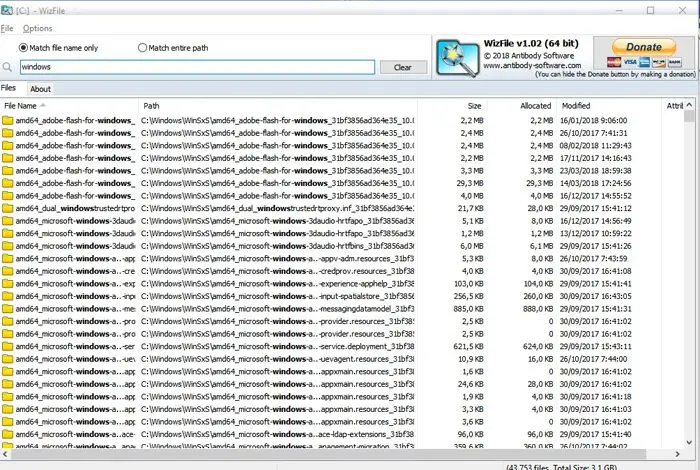The width and height of the screenshot is (700, 470).
Task: Click the horizontal scrollbar right arrow
Action: [x=678, y=454]
